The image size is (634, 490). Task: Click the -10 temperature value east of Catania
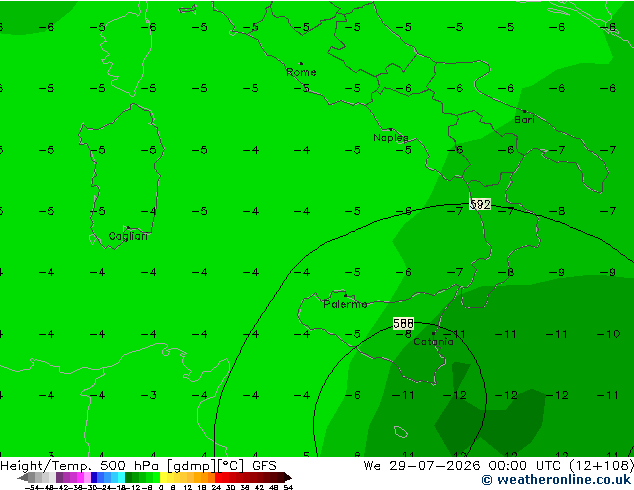[x=608, y=334]
